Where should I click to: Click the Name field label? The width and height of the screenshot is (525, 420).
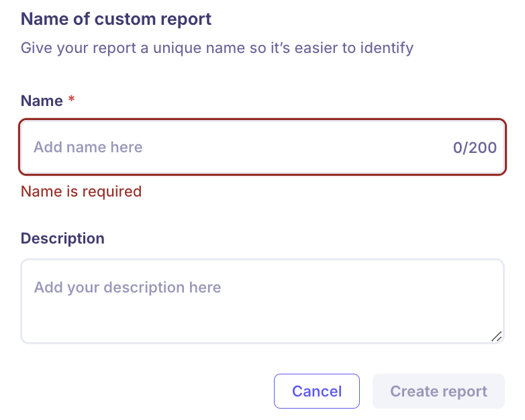click(42, 101)
